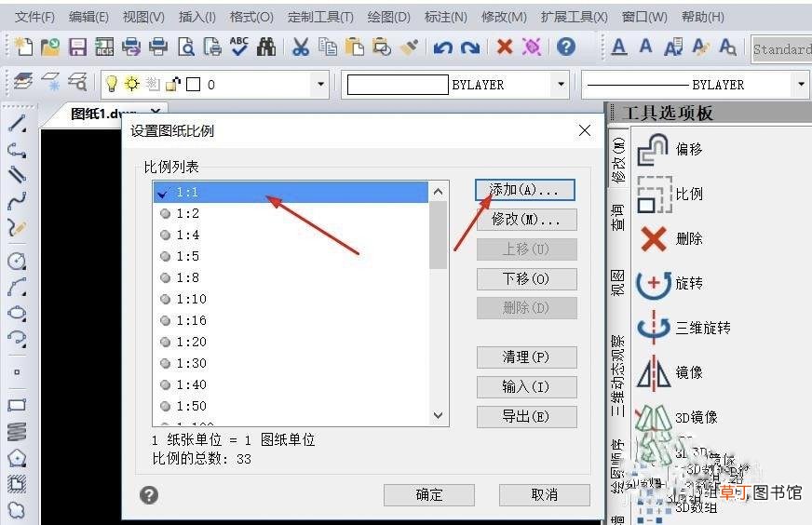Open the 视图(V) menu
Image resolution: width=812 pixels, height=525 pixels.
[x=143, y=17]
